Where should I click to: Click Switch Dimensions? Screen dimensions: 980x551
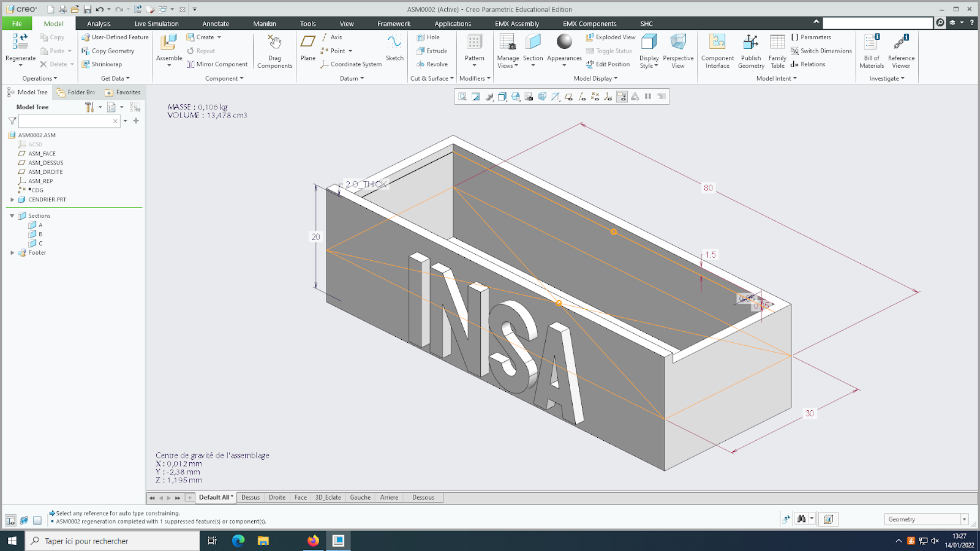pyautogui.click(x=821, y=51)
